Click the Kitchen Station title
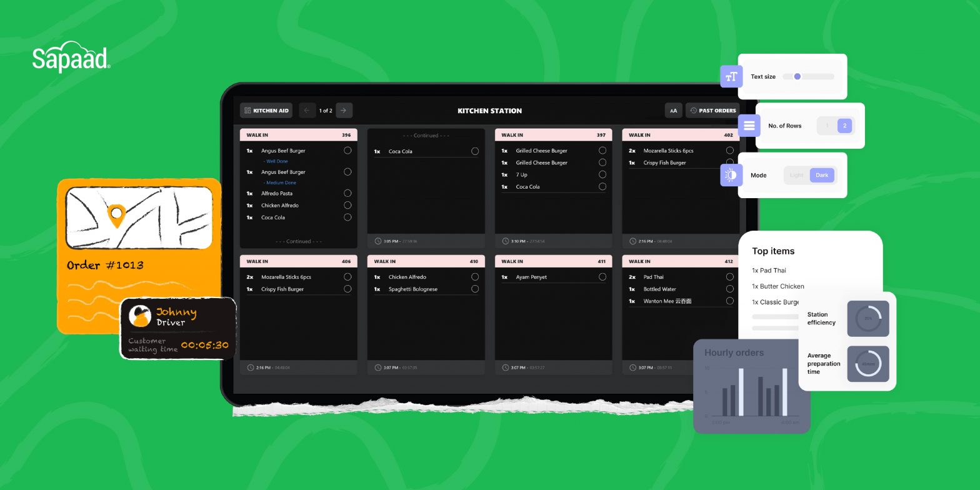Screen dimensions: 980x490 [489, 111]
